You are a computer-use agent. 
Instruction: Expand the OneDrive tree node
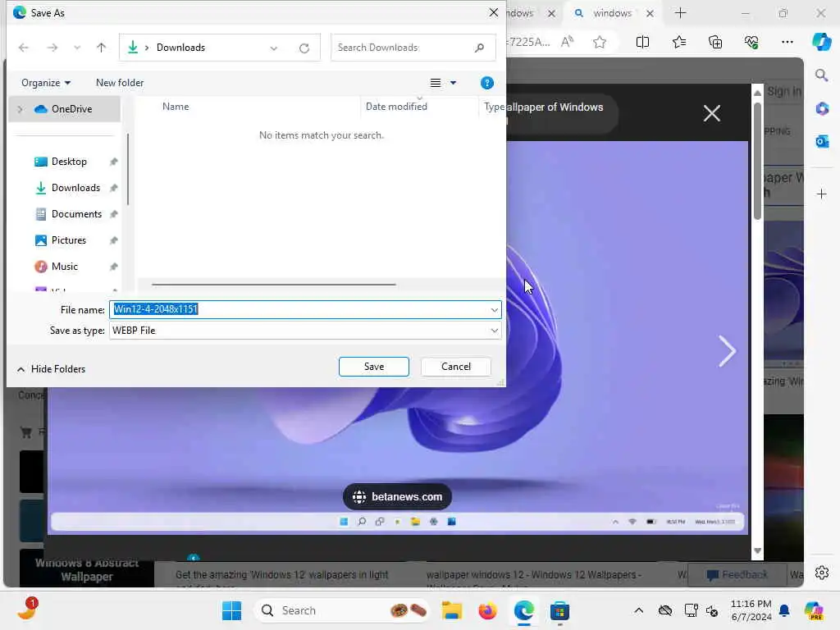(x=21, y=109)
